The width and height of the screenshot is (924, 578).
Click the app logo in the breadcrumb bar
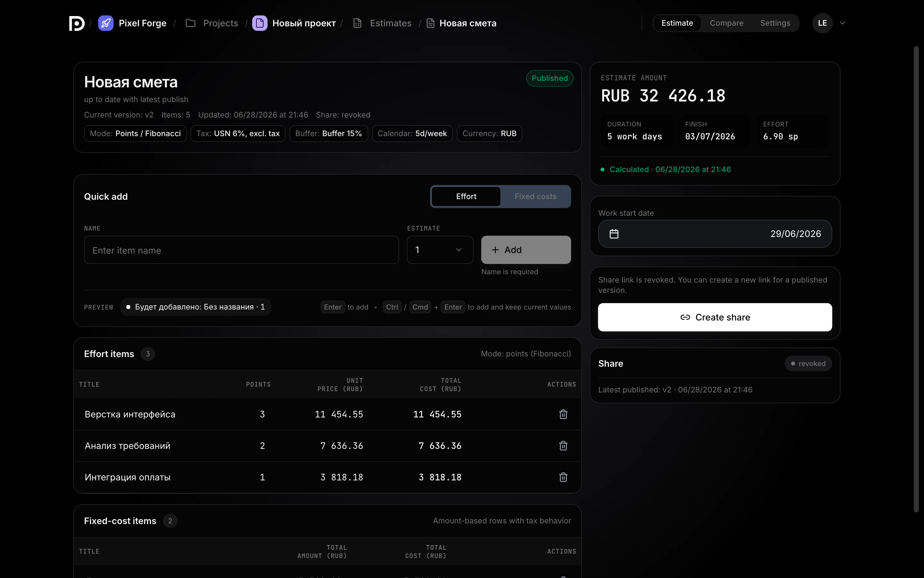click(x=77, y=23)
